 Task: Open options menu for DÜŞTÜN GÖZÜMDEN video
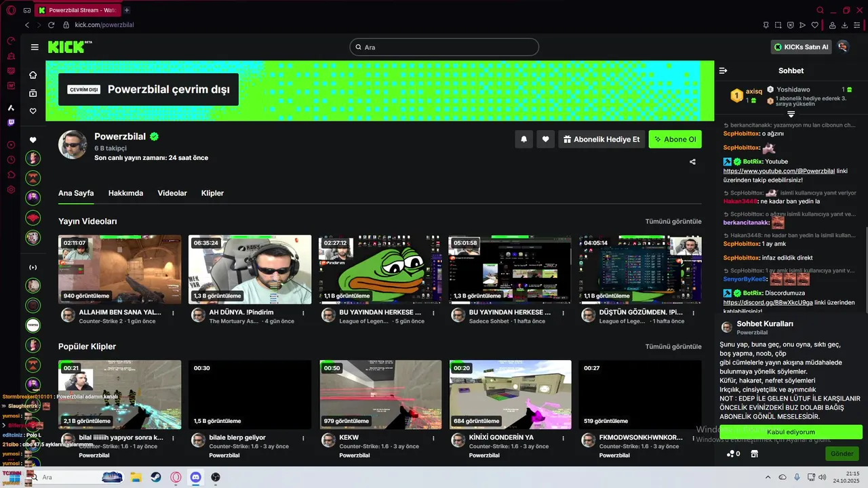coord(694,313)
